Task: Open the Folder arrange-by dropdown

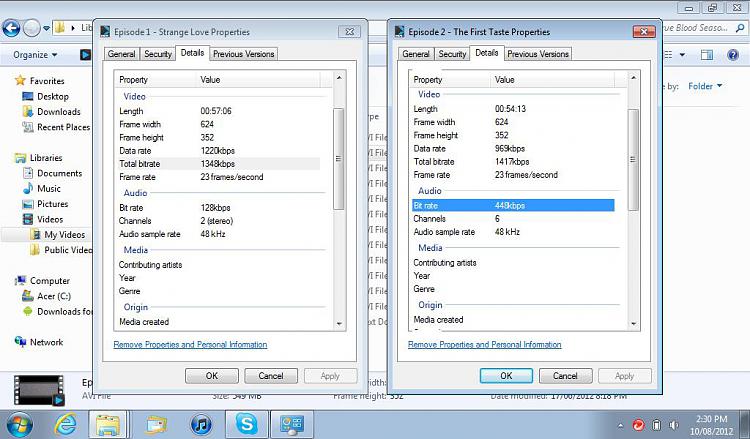Action: pyautogui.click(x=705, y=86)
